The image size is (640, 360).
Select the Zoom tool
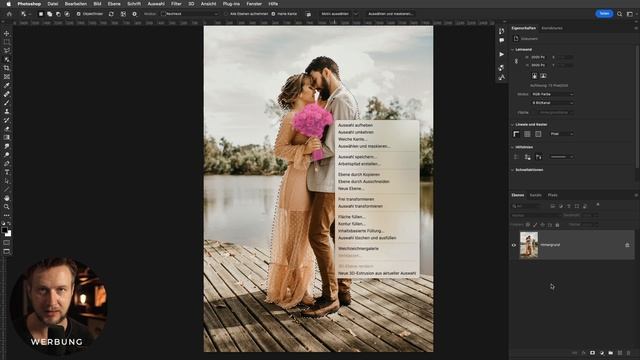[x=7, y=207]
